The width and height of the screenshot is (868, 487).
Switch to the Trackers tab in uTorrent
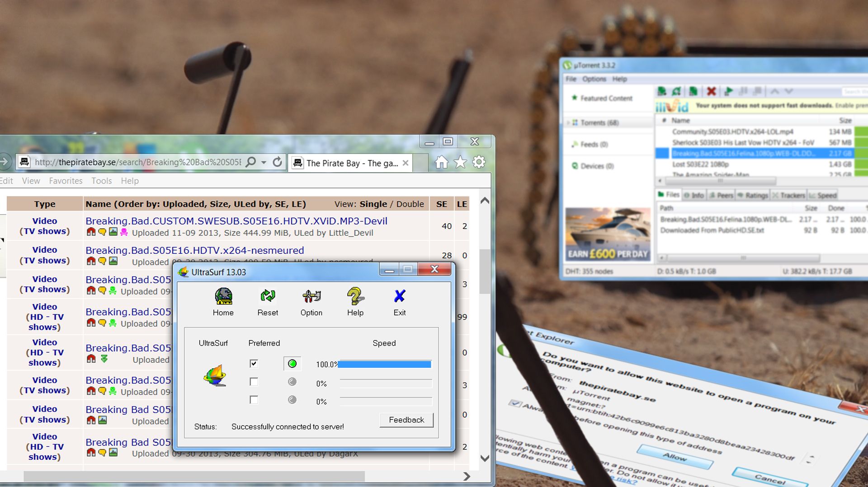click(788, 196)
